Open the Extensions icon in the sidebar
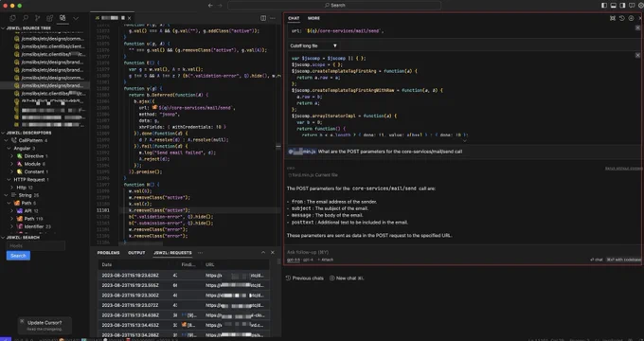Viewport: 644px width, 341px height. [x=49, y=18]
